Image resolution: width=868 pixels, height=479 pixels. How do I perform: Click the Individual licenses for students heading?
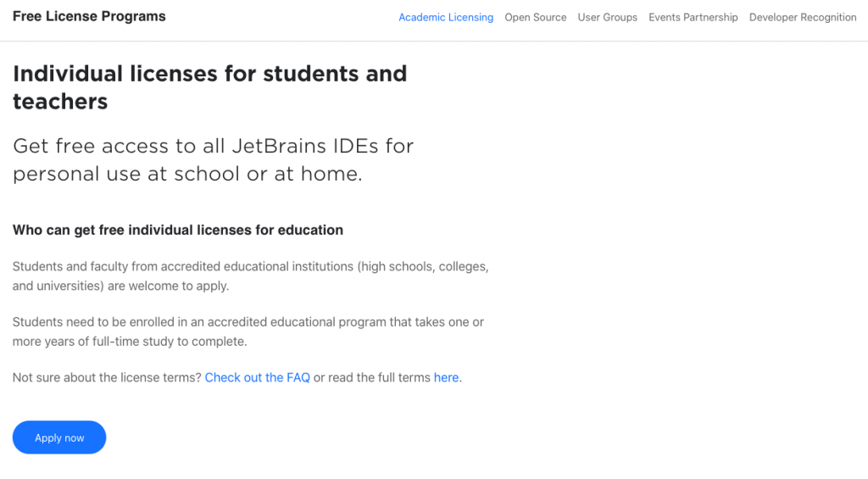tap(209, 74)
